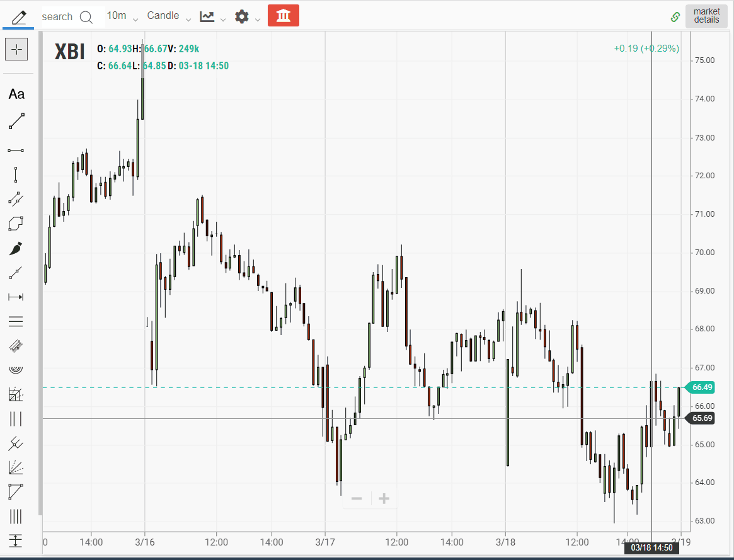Open the 10m timeframe dropdown
Viewport: 734px width, 560px height.
click(x=122, y=16)
